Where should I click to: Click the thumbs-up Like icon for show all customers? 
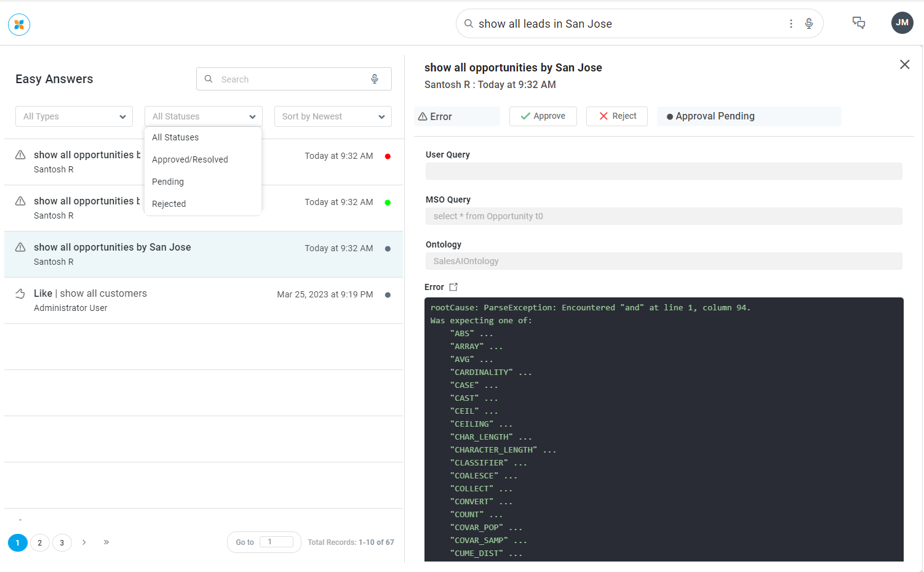tap(20, 294)
